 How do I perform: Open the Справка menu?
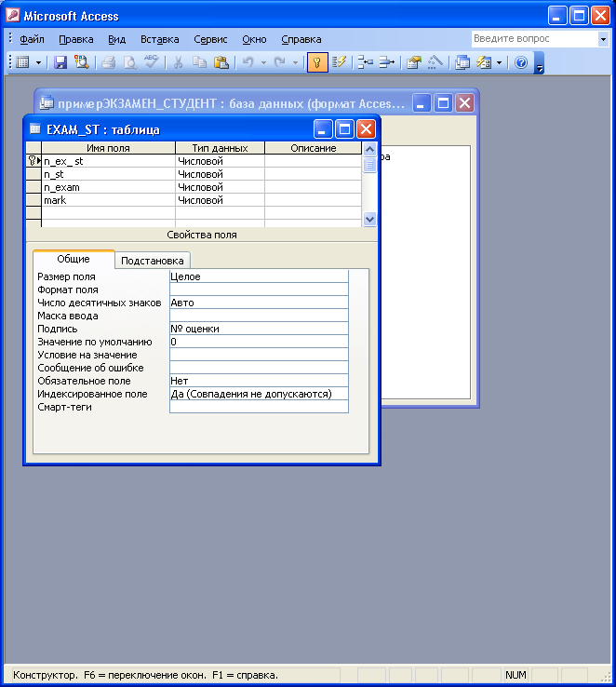click(x=301, y=39)
